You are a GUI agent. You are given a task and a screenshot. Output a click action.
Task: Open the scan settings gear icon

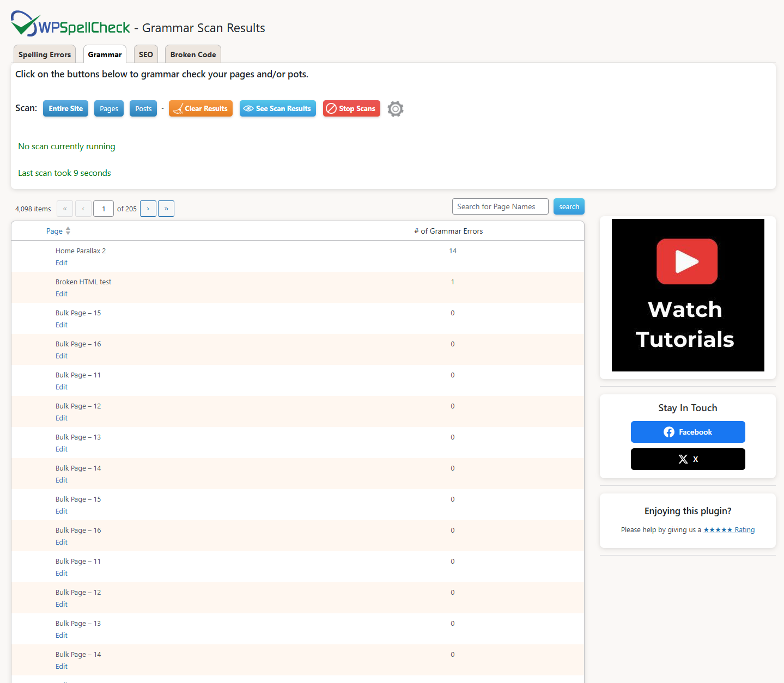tap(396, 109)
